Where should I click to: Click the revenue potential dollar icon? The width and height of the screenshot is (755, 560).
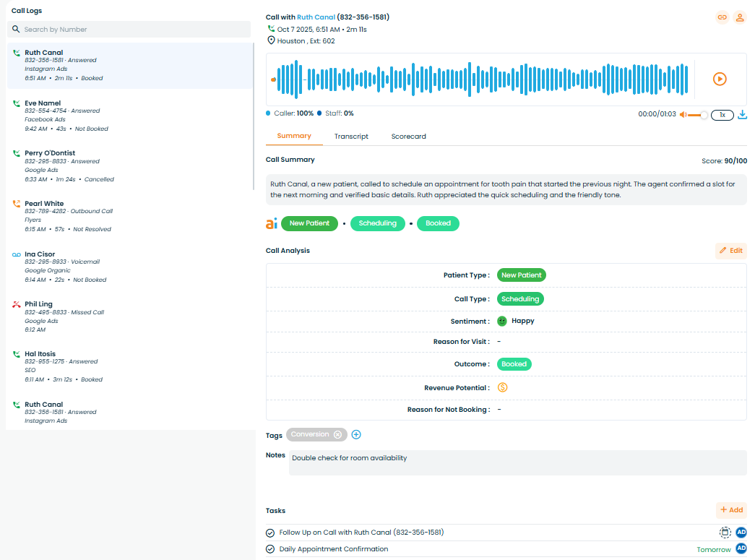click(x=503, y=387)
